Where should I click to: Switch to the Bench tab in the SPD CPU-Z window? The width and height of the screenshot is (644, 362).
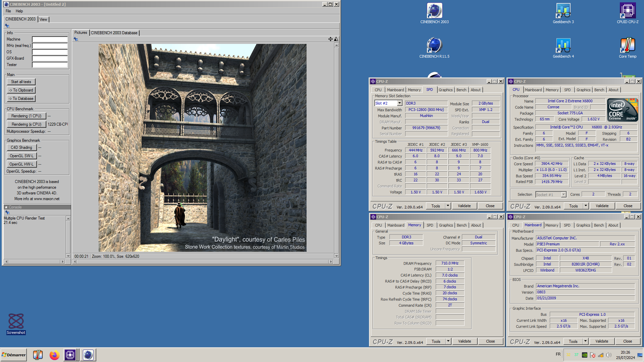coord(461,90)
